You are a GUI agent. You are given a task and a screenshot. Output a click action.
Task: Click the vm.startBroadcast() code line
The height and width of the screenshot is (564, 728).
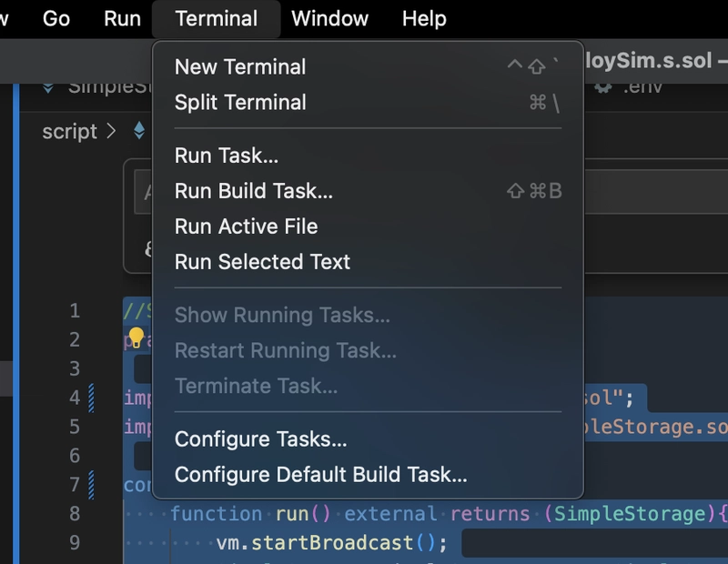[331, 543]
